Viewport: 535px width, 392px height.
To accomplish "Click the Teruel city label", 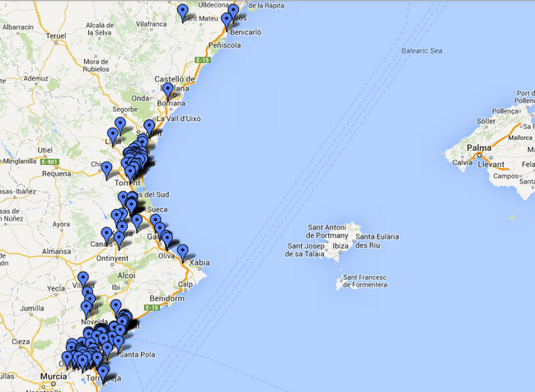I will coord(56,35).
